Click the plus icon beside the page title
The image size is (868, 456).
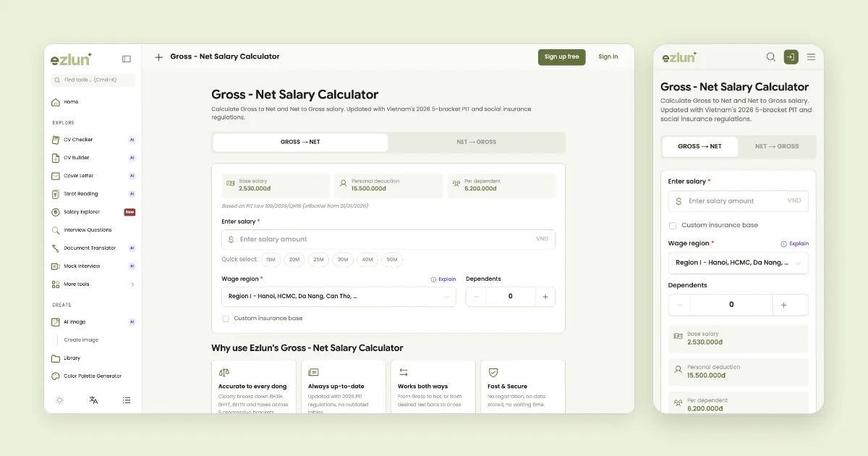point(159,57)
